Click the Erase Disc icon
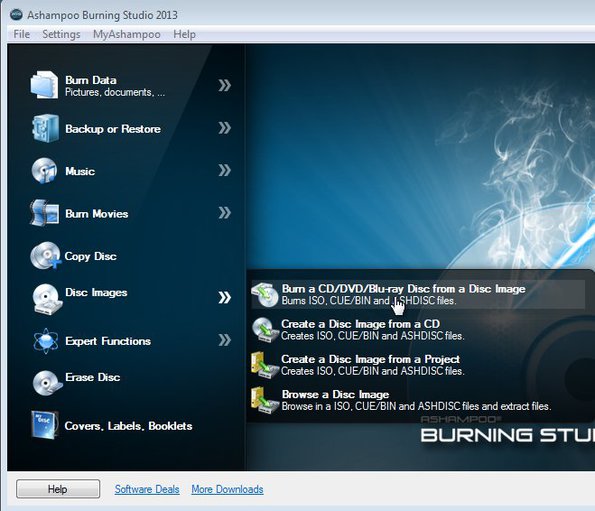595x511 pixels. coord(47,383)
